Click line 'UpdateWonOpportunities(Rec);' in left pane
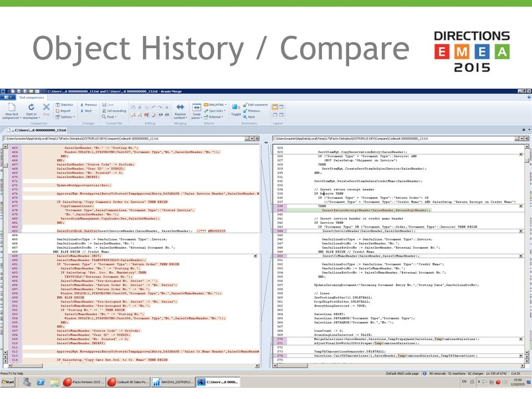Screen dimensions: 532x399 coord(84,185)
